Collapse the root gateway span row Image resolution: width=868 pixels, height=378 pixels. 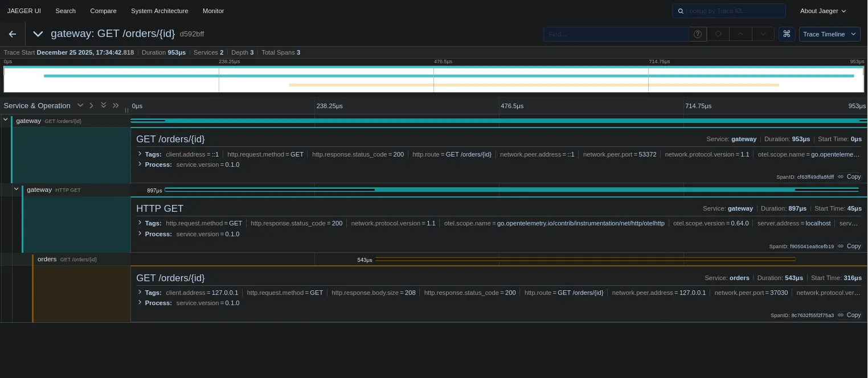tap(6, 120)
